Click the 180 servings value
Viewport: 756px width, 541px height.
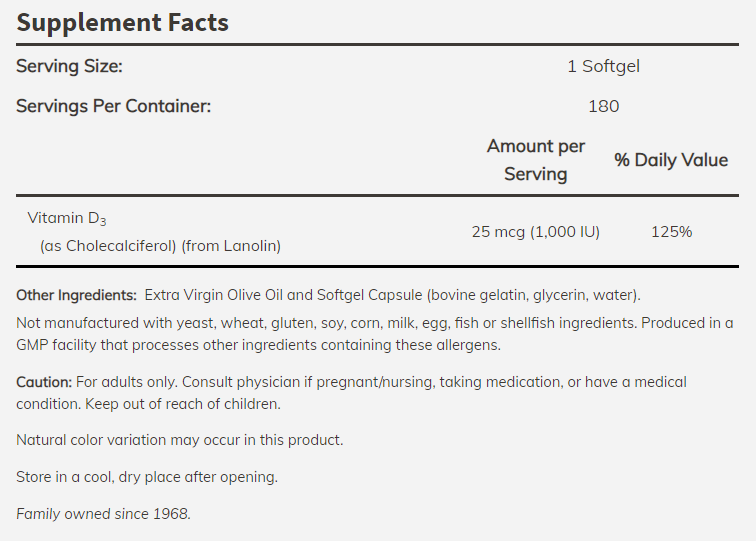(603, 106)
